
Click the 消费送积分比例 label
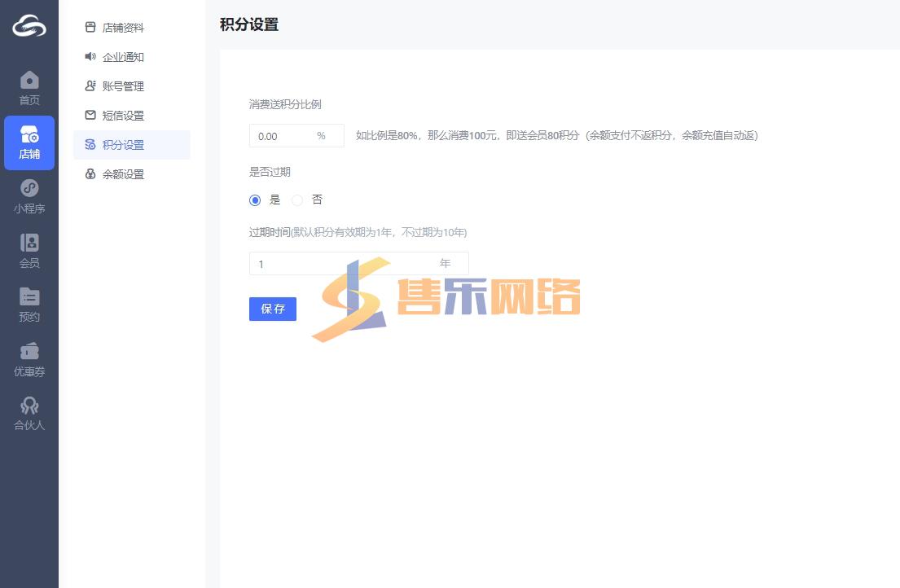[x=285, y=104]
